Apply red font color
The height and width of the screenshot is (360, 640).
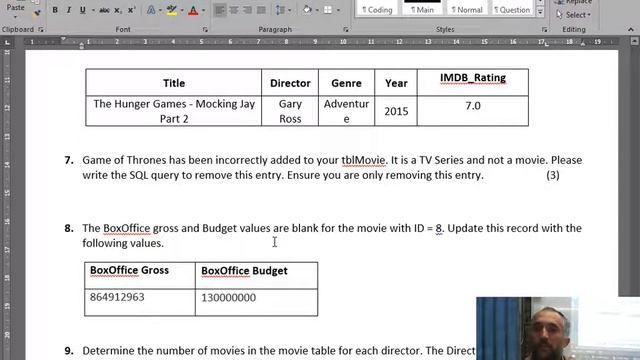click(x=193, y=10)
